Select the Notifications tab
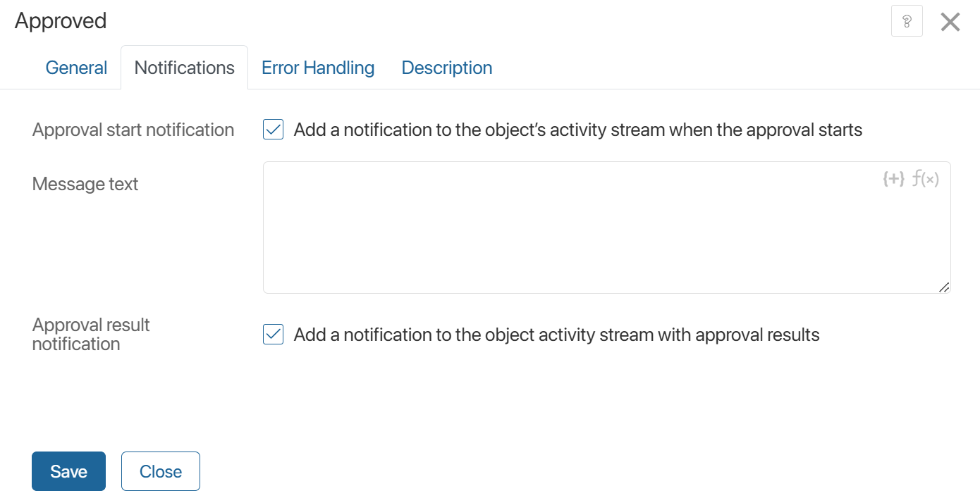Screen dimensions: 980x498 coord(184,67)
